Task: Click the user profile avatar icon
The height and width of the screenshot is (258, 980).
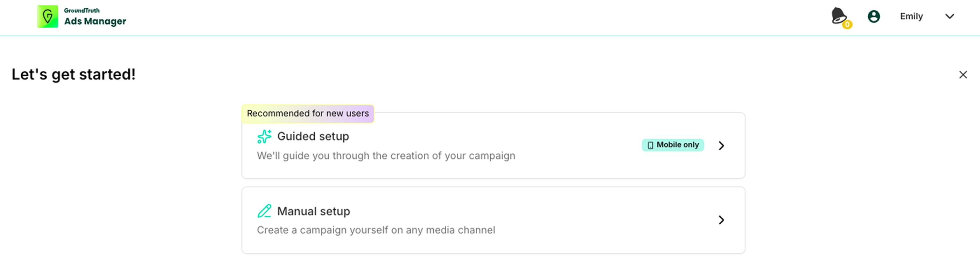Action: click(874, 16)
